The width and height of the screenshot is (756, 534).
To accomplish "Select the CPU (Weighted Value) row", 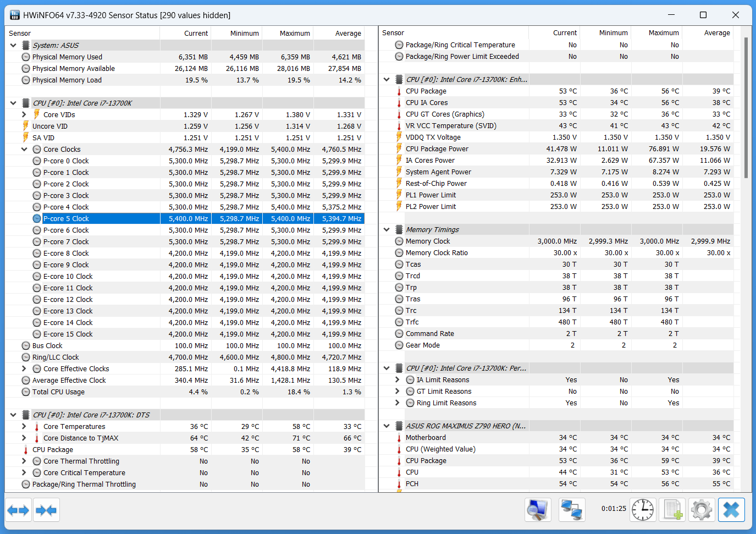I will tap(556, 449).
